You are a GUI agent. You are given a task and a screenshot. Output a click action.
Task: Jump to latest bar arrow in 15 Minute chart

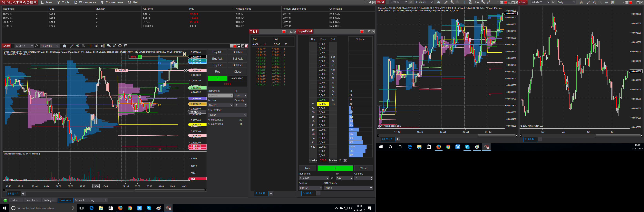click(184, 54)
